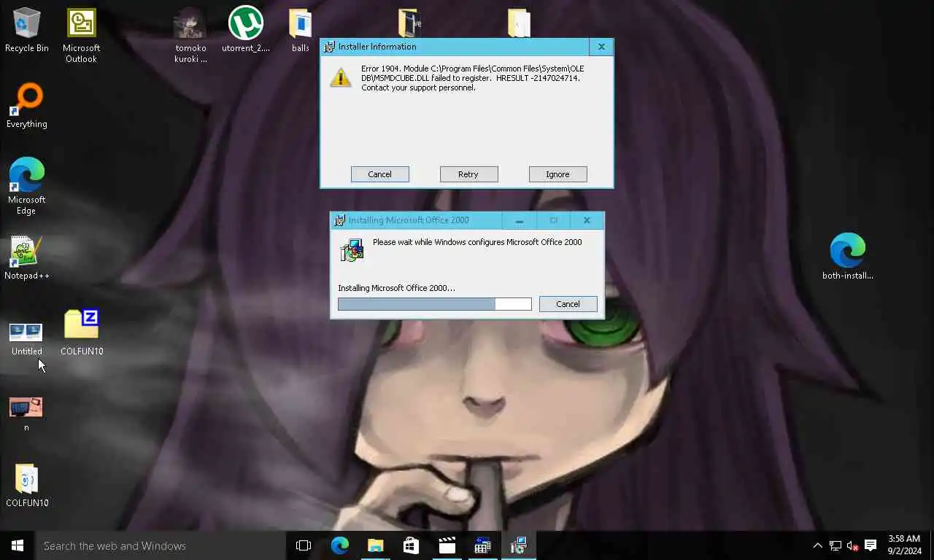The width and height of the screenshot is (934, 560).
Task: Open the taskbar clock showing 3:58 AM
Action: [904, 545]
